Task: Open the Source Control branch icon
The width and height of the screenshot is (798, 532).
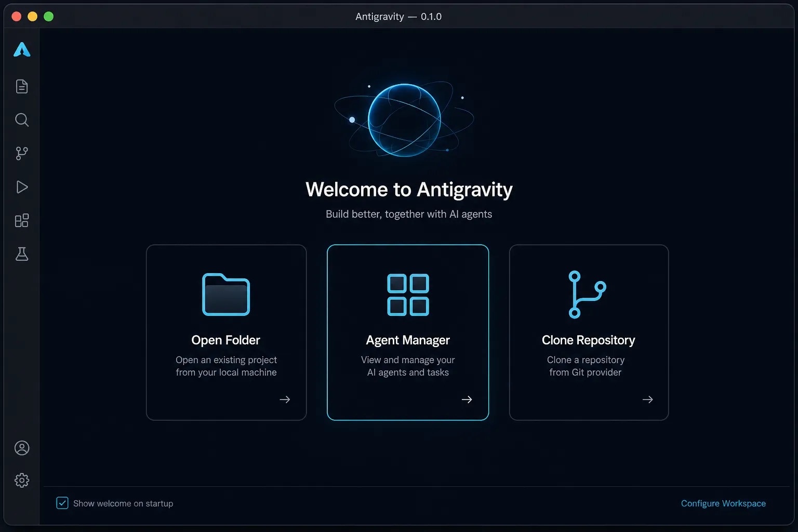Action: click(22, 153)
